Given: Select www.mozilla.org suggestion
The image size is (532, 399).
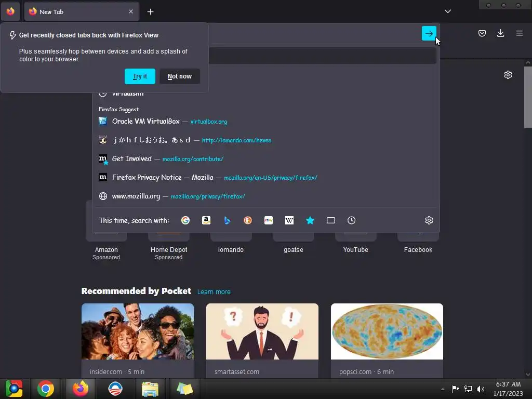Looking at the screenshot, I should tap(266, 196).
